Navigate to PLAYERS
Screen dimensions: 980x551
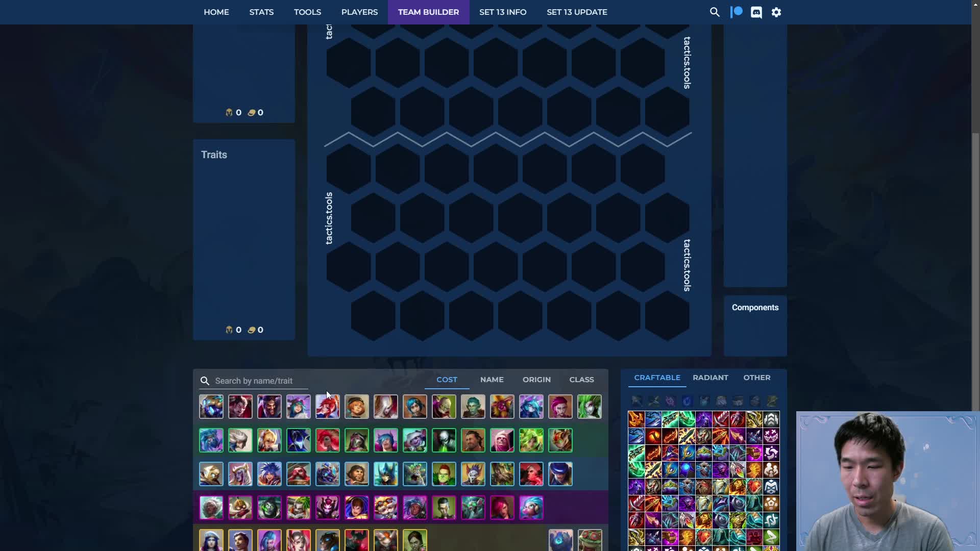pyautogui.click(x=359, y=12)
